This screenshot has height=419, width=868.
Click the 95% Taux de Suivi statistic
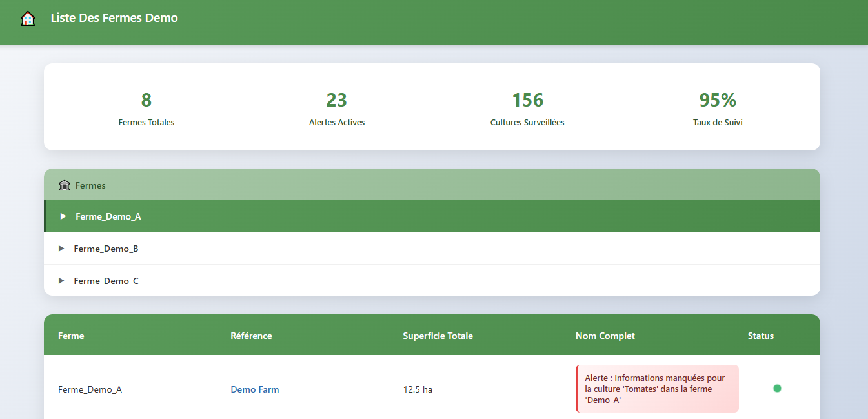718,108
